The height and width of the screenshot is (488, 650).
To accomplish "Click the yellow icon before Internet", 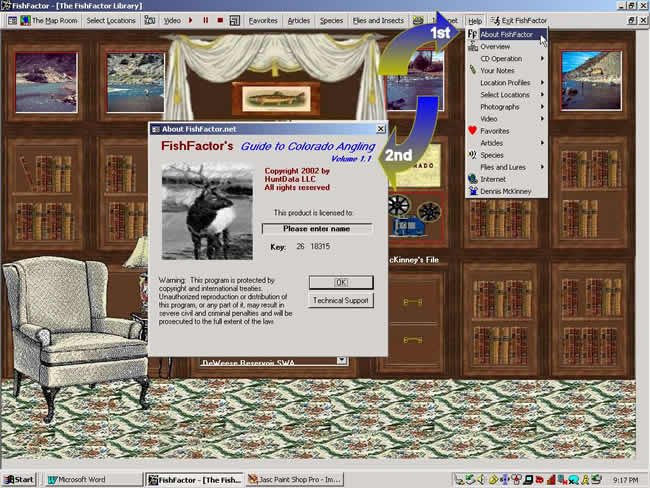I will point(418,20).
